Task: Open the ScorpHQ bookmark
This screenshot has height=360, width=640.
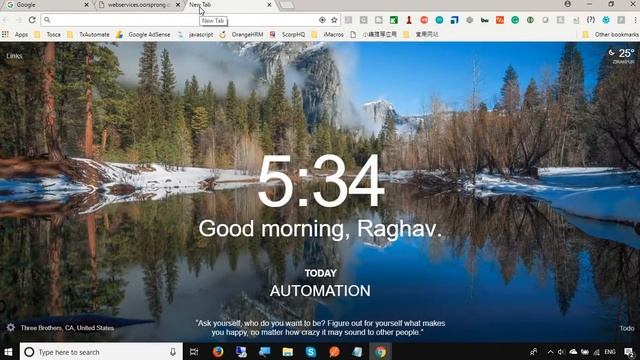Action: click(x=287, y=35)
